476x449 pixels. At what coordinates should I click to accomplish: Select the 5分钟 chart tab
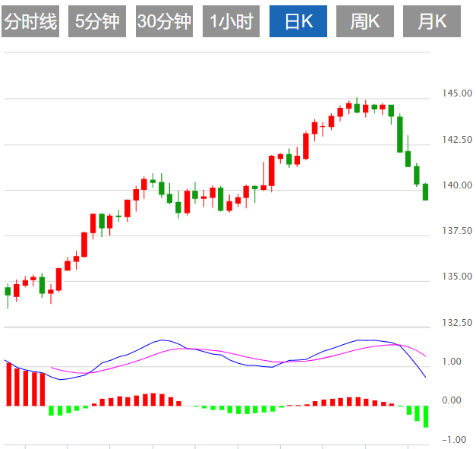click(x=98, y=22)
